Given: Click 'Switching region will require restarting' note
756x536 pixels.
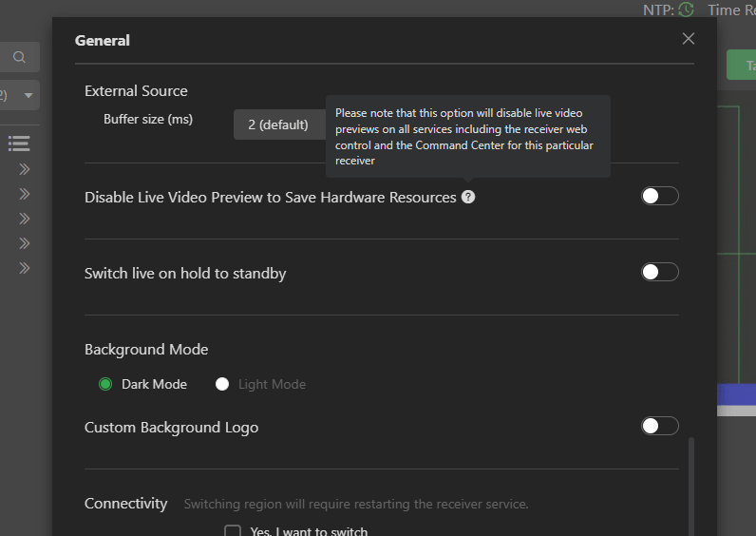Looking at the screenshot, I should tap(356, 504).
